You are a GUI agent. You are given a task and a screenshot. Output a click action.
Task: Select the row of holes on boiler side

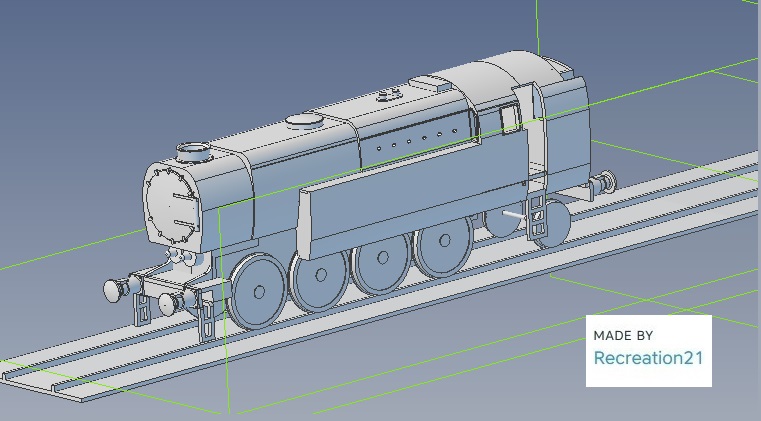pyautogui.click(x=418, y=137)
